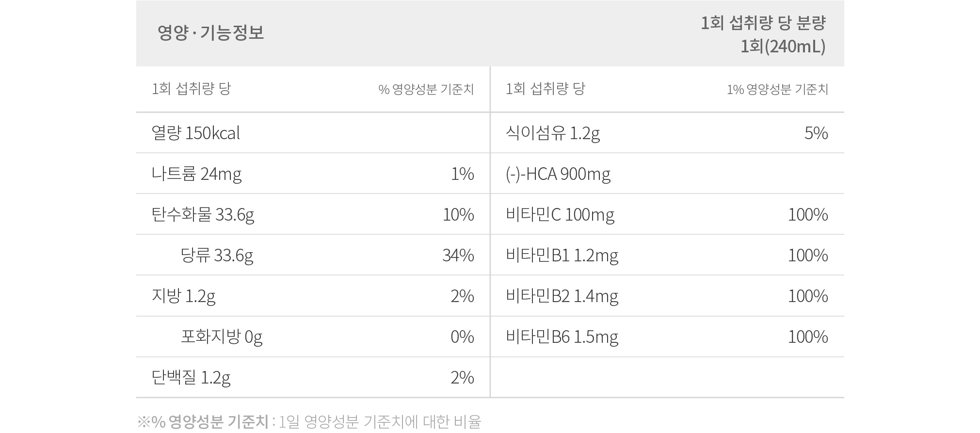Select the 포화지방 0g sub-row
980x433 pixels.
click(x=313, y=337)
